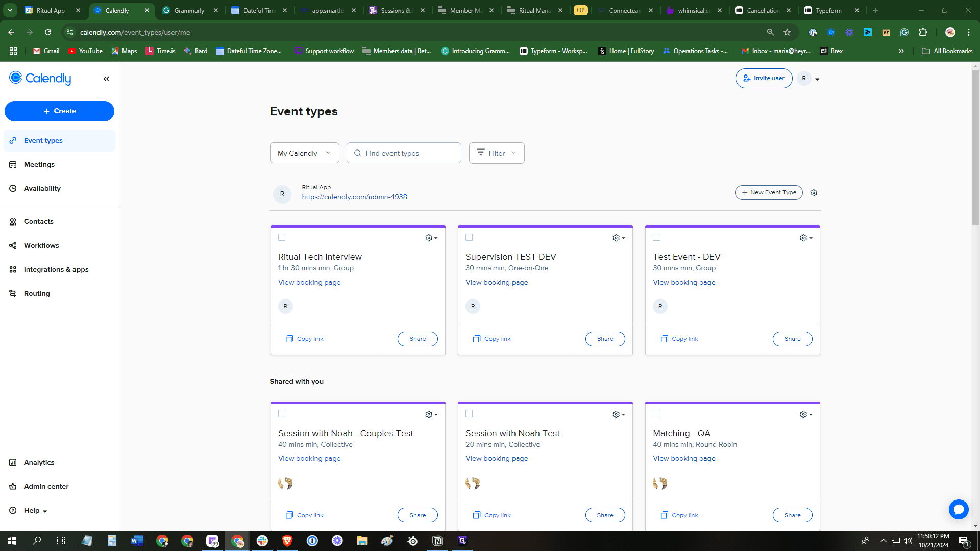
Task: Open settings gear menu on Ritual Tech Interview
Action: click(x=431, y=238)
